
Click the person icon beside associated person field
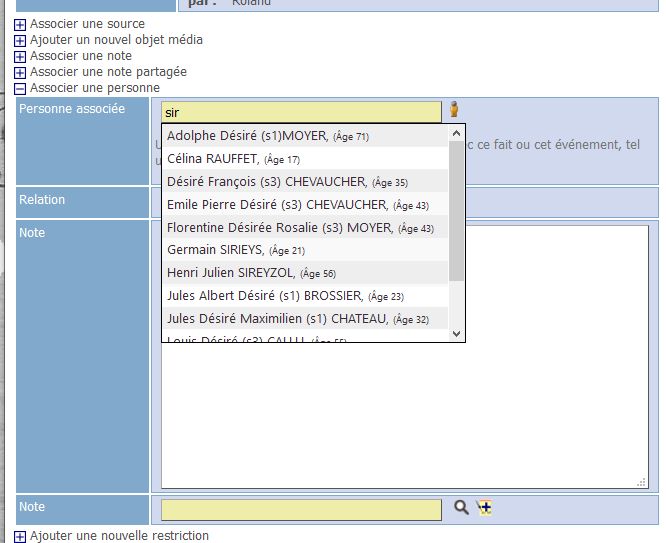[453, 110]
